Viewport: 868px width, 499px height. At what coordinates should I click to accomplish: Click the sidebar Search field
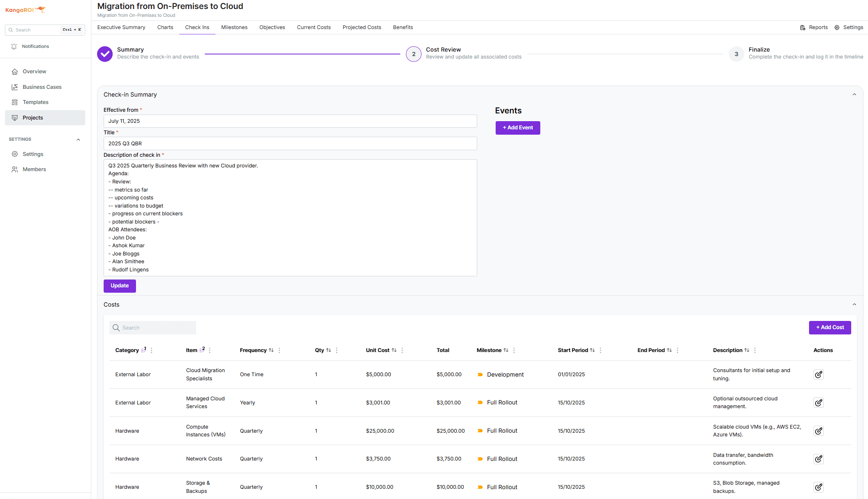click(45, 30)
